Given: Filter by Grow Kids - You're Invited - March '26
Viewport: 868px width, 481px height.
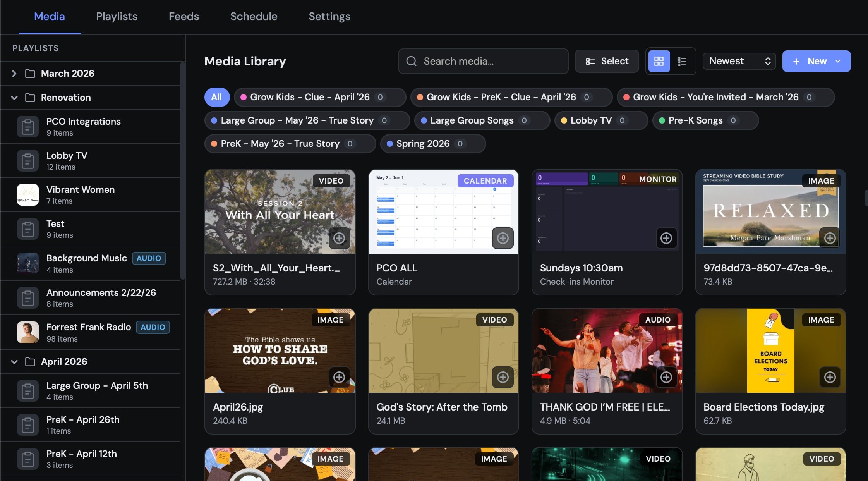Looking at the screenshot, I should coord(726,97).
